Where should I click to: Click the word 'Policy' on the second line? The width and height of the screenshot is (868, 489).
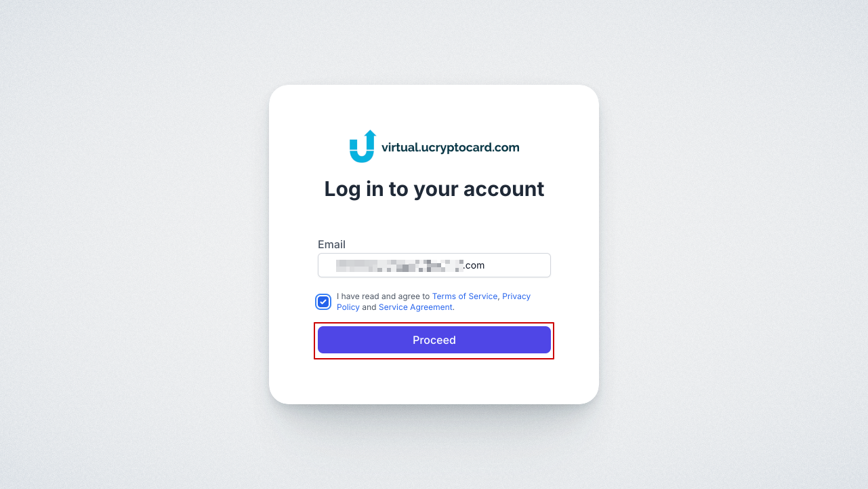coord(348,307)
